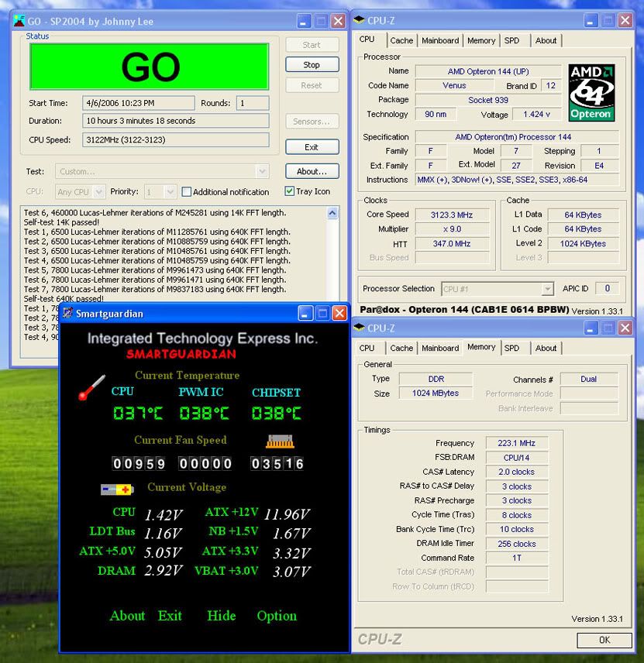Close the SP2004 window
This screenshot has width=644, height=663.
coord(338,21)
